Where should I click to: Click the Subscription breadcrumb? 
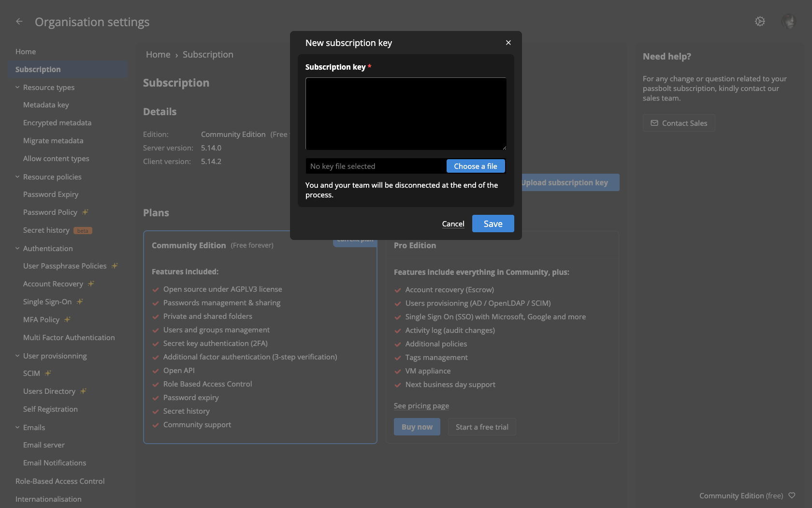[x=208, y=54]
